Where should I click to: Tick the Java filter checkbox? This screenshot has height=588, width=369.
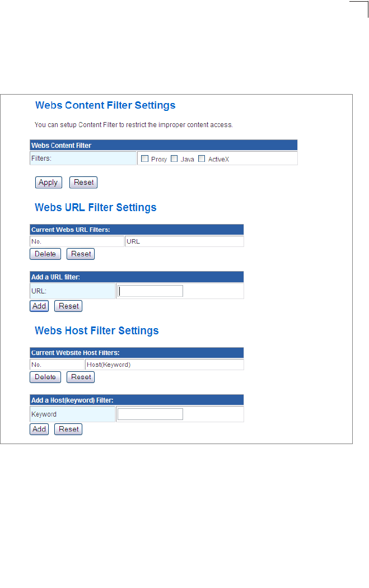(x=174, y=158)
